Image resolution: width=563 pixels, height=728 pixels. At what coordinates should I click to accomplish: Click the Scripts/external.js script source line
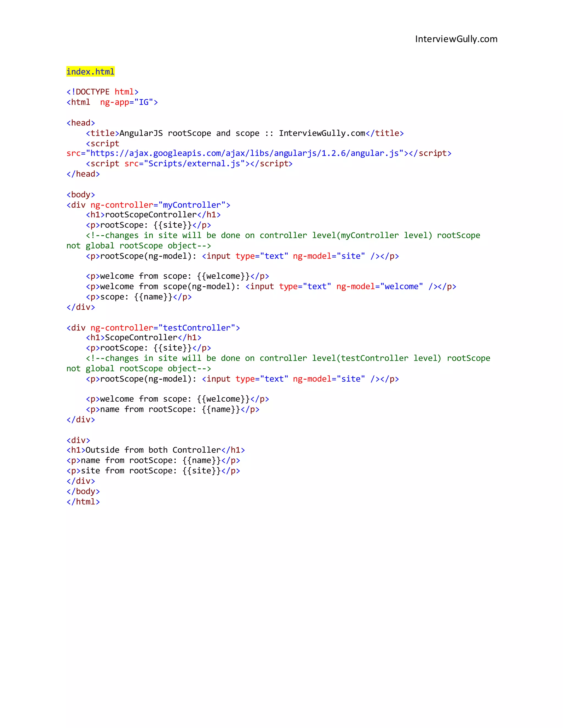point(189,164)
